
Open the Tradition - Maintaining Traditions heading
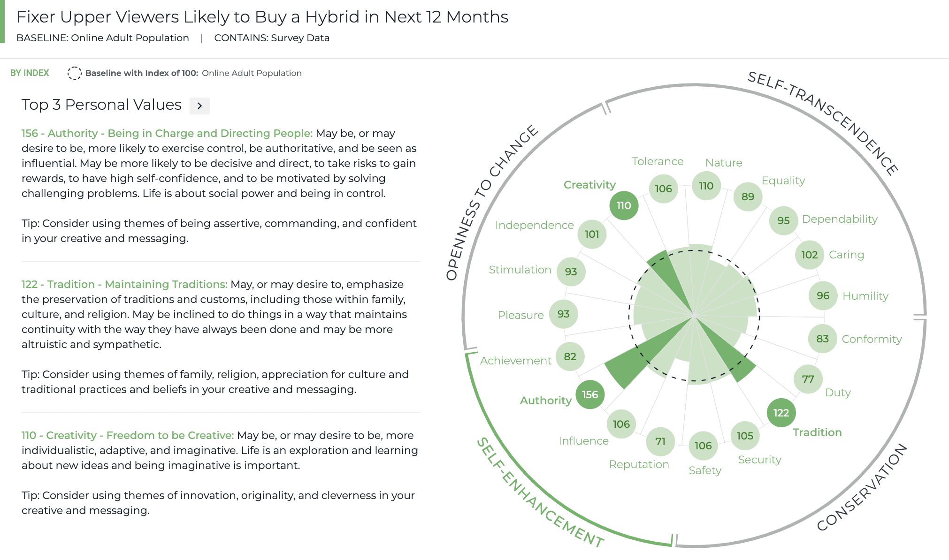[124, 284]
